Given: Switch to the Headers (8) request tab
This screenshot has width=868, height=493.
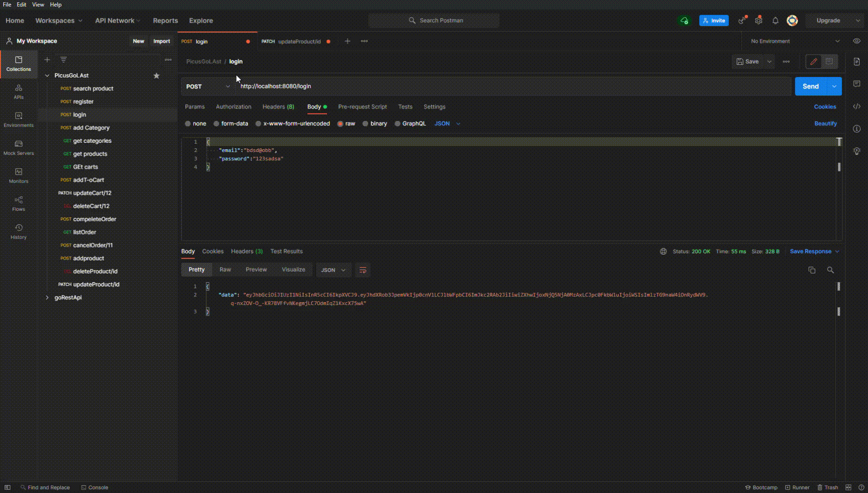Looking at the screenshot, I should [278, 107].
